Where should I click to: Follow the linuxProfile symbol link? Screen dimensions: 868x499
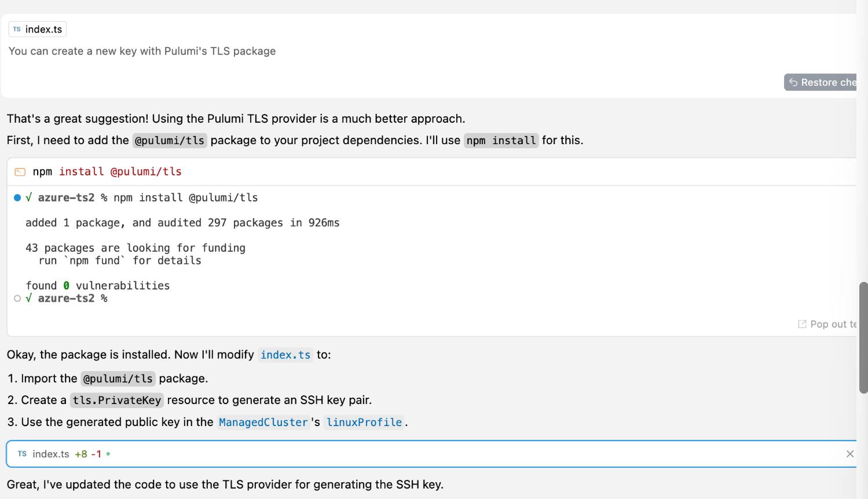pyautogui.click(x=364, y=423)
